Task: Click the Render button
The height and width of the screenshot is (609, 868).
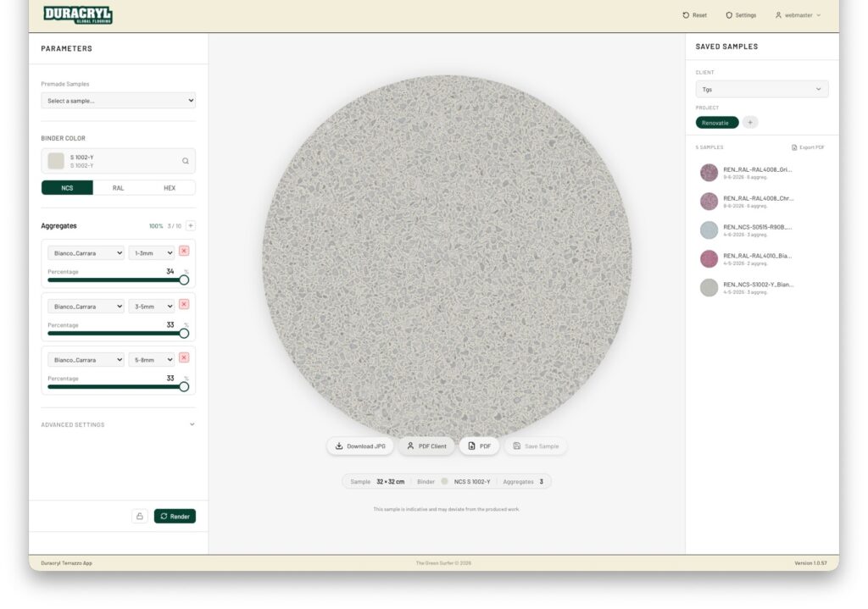Action: point(175,516)
